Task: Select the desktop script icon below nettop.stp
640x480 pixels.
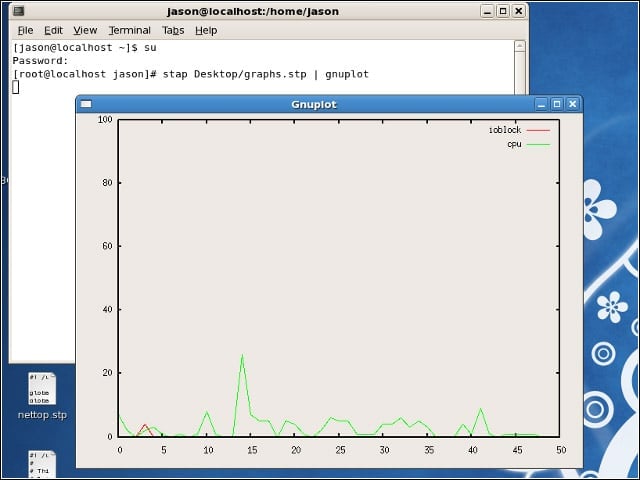Action: [x=42, y=464]
